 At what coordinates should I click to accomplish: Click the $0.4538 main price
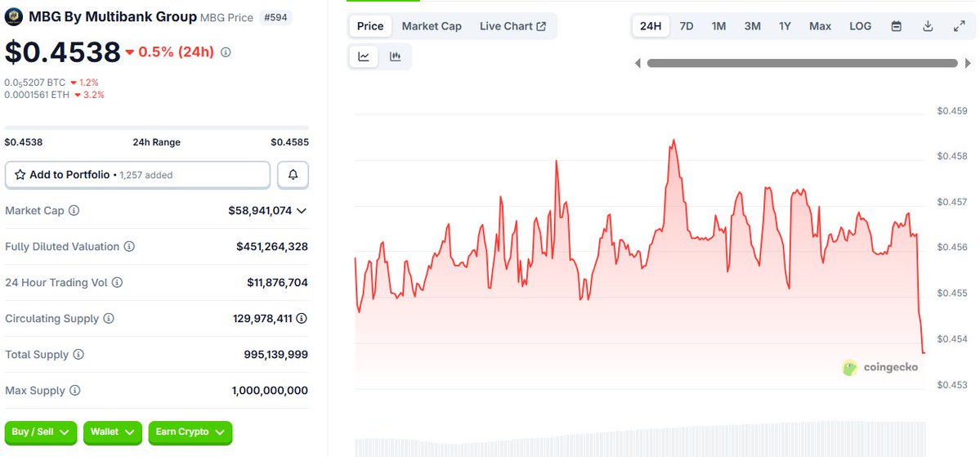tap(62, 52)
